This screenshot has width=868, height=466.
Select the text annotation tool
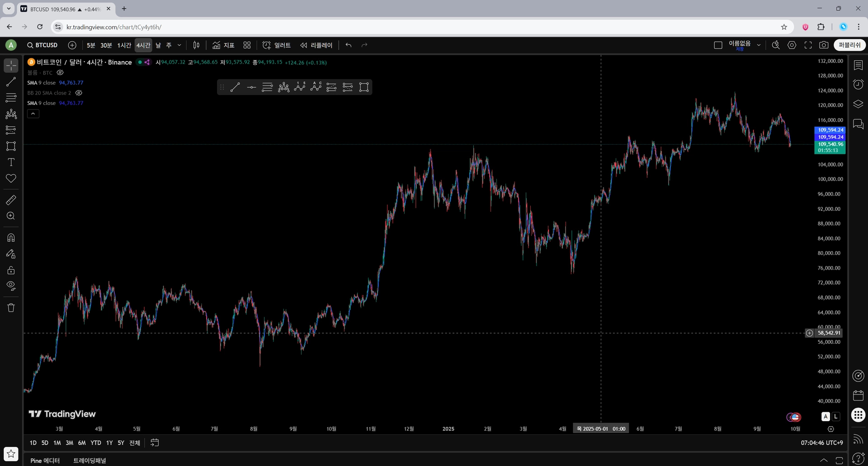point(11,162)
